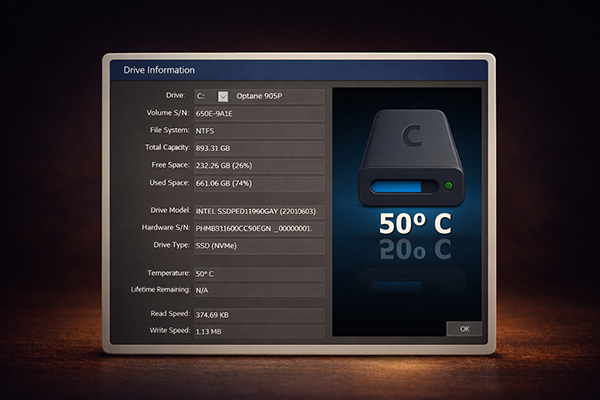Select the Used Space 661.06 GB field
The width and height of the screenshot is (600, 400).
(x=258, y=184)
